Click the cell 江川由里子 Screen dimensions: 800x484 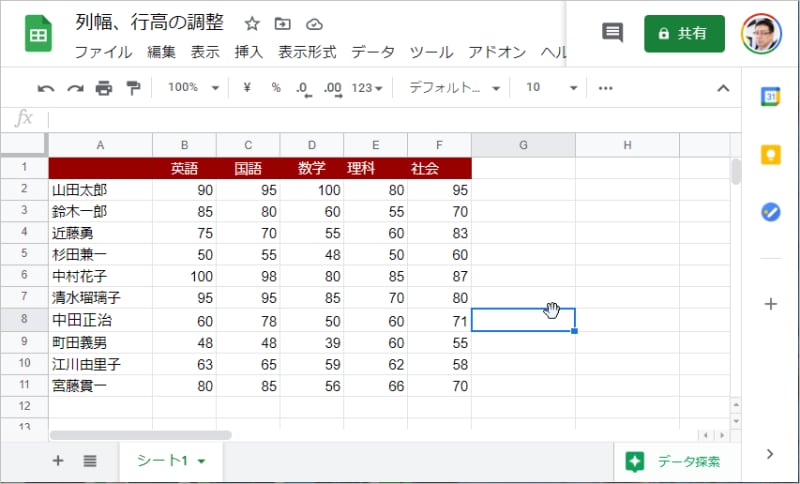(x=101, y=364)
